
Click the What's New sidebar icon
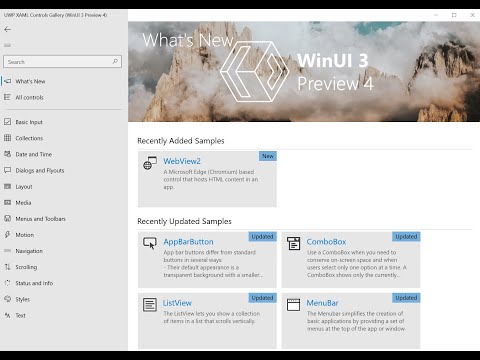8,81
